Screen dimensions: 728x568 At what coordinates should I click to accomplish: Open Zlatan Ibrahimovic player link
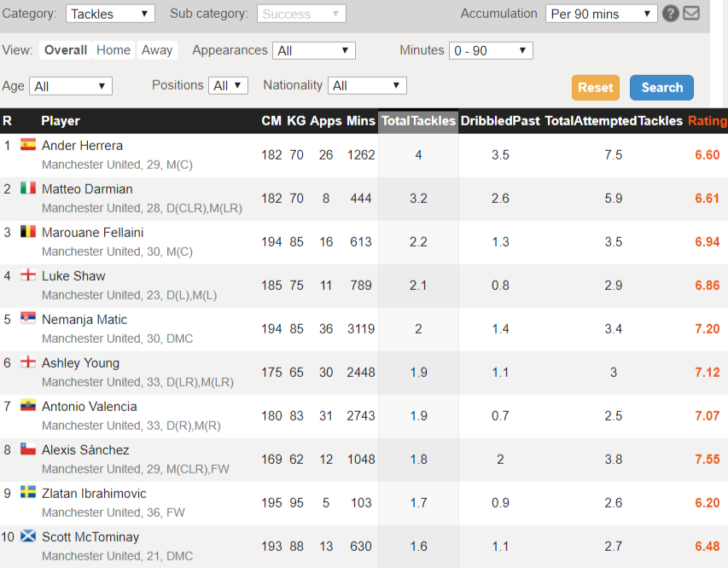click(x=94, y=493)
